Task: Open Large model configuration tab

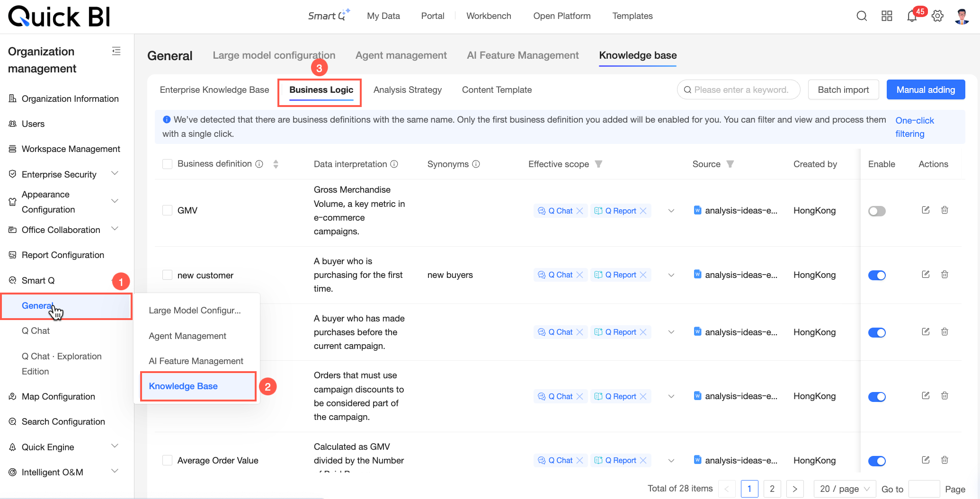Action: click(x=274, y=55)
